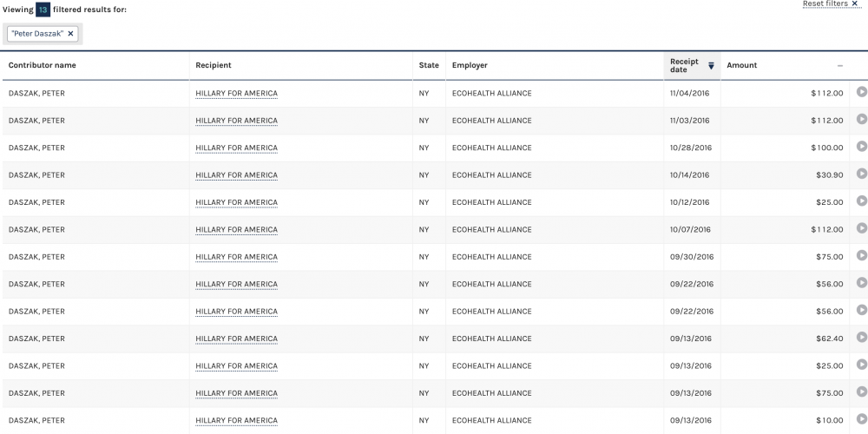Click the Contributor name column header
The width and height of the screenshot is (868, 434).
(x=43, y=66)
